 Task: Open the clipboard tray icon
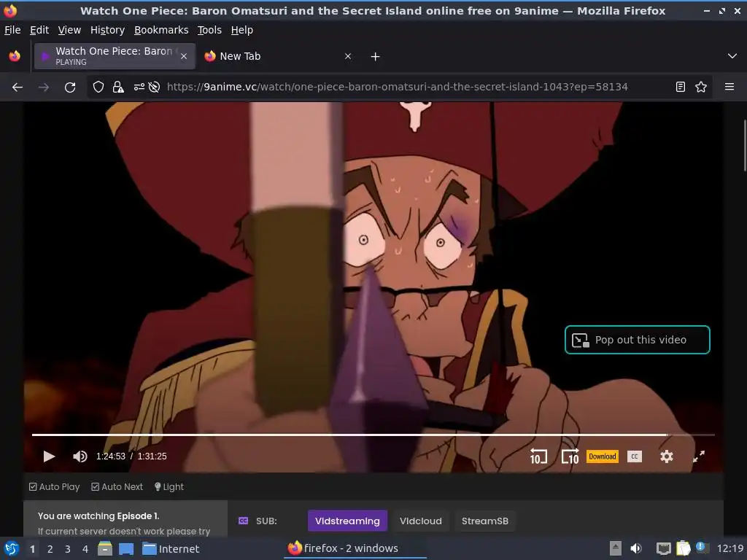tap(683, 548)
